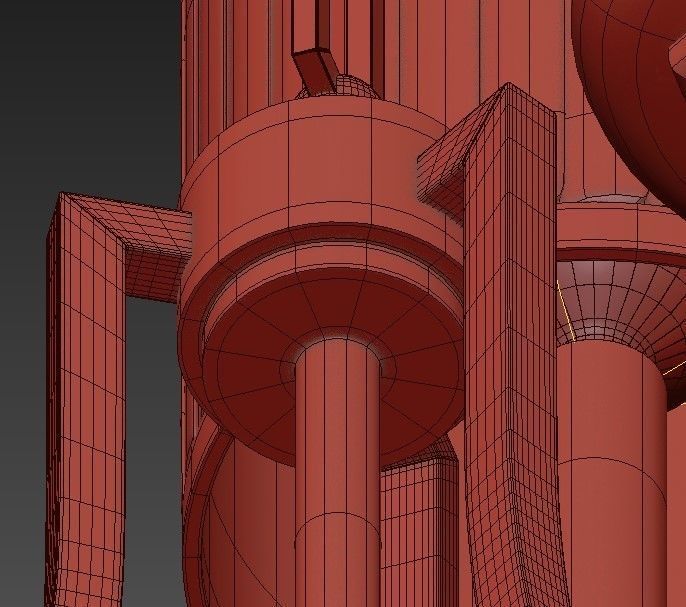Select the flared funnel mesh at right
This screenshot has width=686, height=607.
point(621,302)
